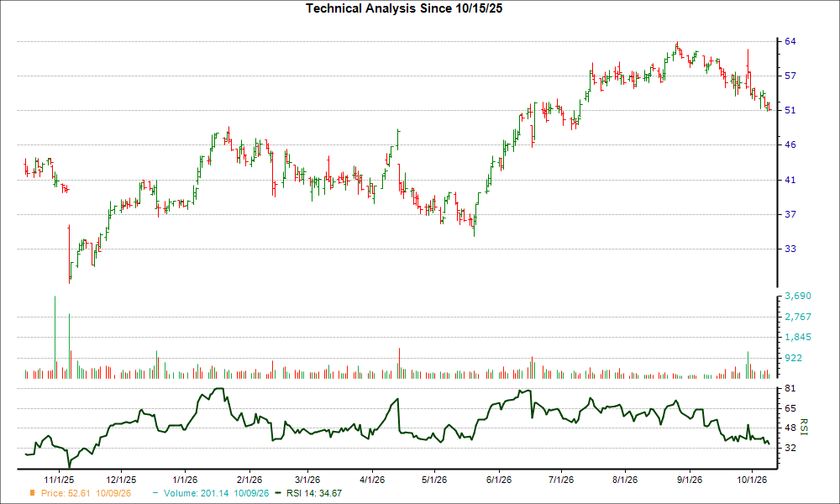Click the price axis label 64
This screenshot has height=504, width=840.
[x=790, y=41]
